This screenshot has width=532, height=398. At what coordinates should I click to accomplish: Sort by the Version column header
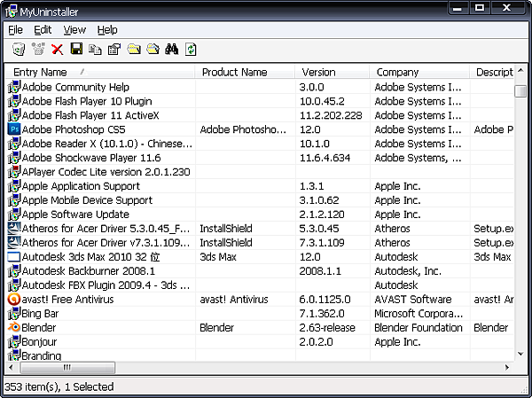(332, 72)
